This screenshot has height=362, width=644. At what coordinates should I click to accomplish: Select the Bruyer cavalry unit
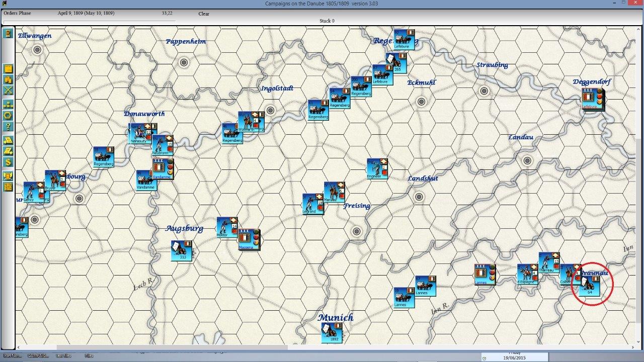(x=54, y=180)
